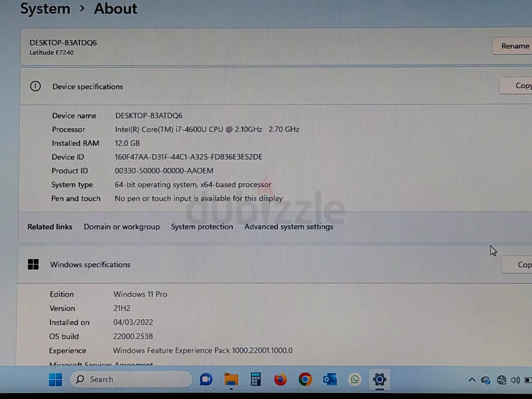The height and width of the screenshot is (399, 532).
Task: Click the Latitude E7240 model text
Action: coord(51,52)
